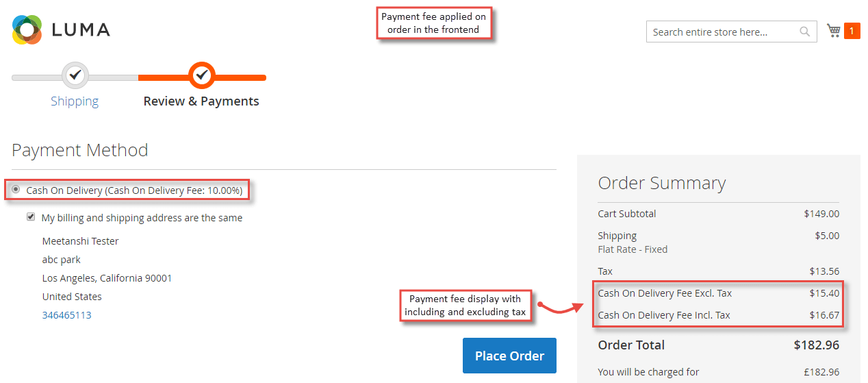Click the cart item count badge

852,31
